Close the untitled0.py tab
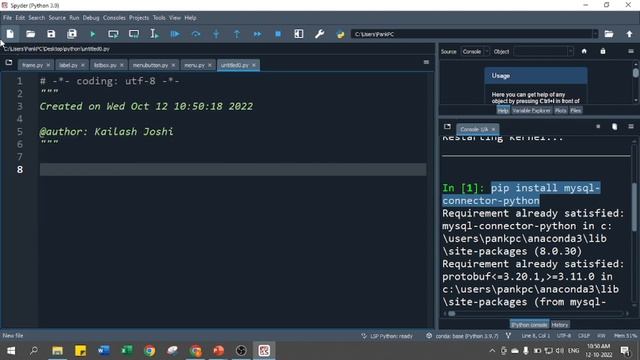The height and width of the screenshot is (360, 640). [x=253, y=65]
